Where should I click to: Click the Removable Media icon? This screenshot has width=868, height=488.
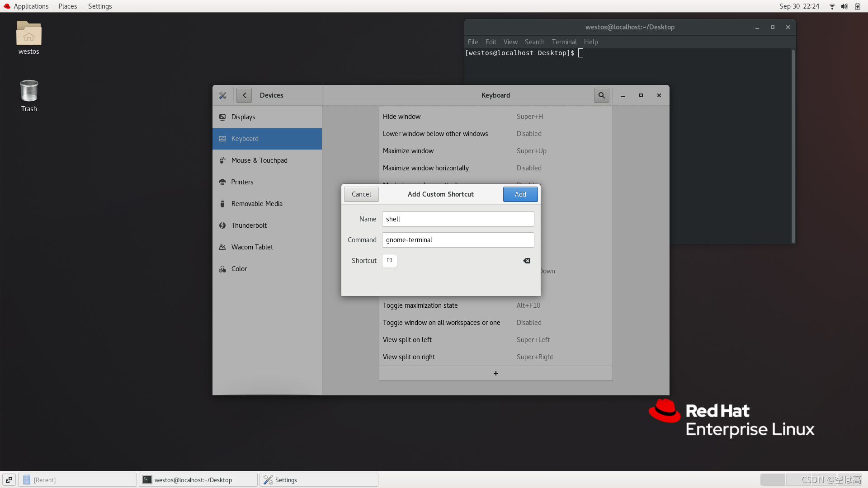222,204
